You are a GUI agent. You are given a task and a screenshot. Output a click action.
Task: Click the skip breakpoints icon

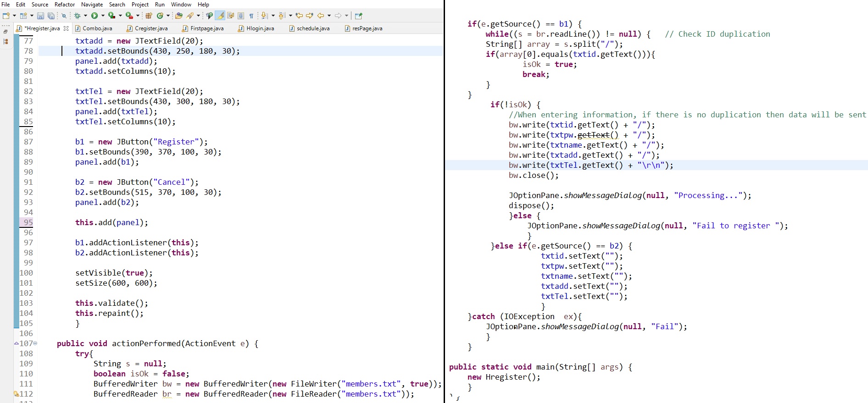point(64,16)
